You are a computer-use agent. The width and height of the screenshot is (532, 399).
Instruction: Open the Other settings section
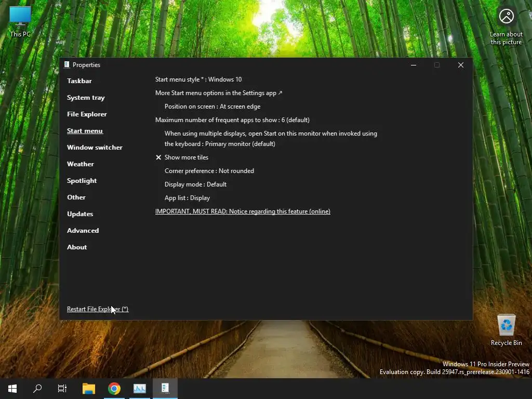pos(76,197)
